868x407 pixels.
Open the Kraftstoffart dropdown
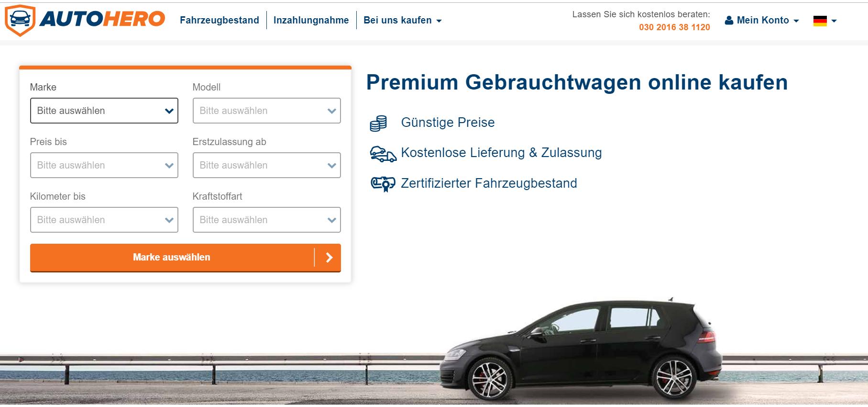pyautogui.click(x=267, y=220)
